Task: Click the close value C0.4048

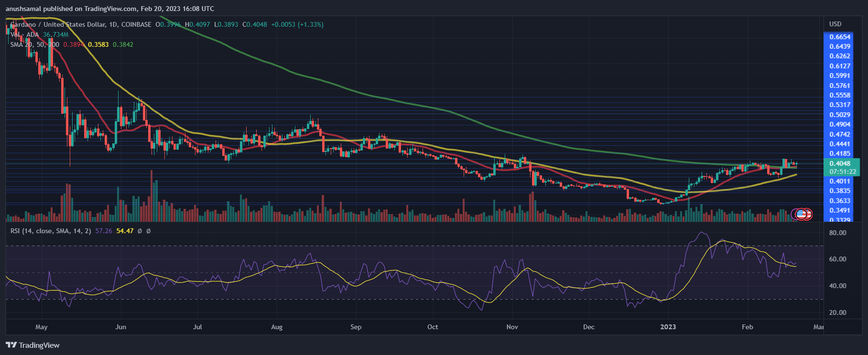Action: click(255, 24)
